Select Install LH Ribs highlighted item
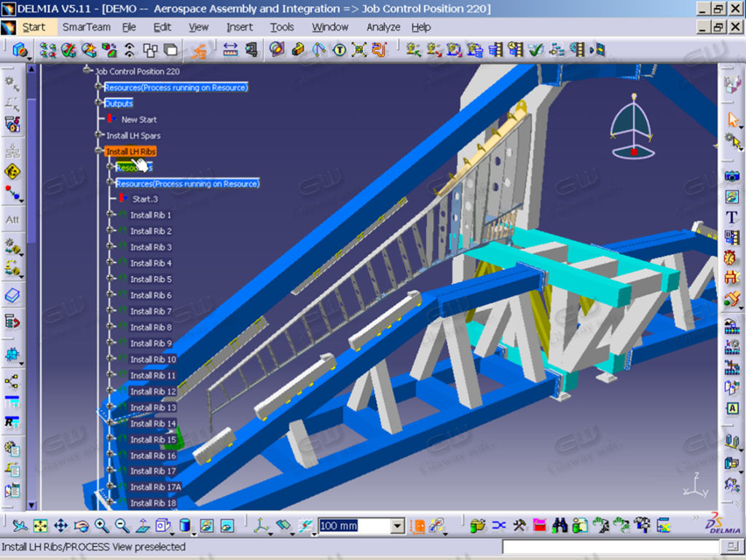The image size is (746, 560). point(131,151)
